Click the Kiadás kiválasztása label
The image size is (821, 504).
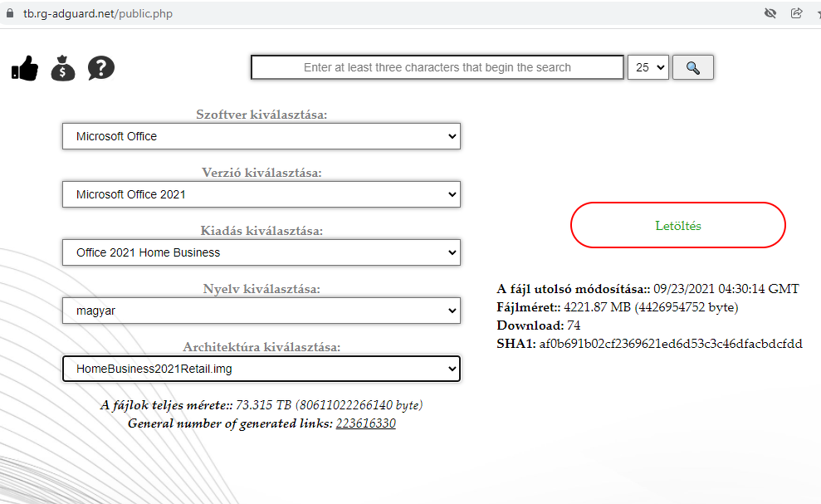tap(261, 231)
